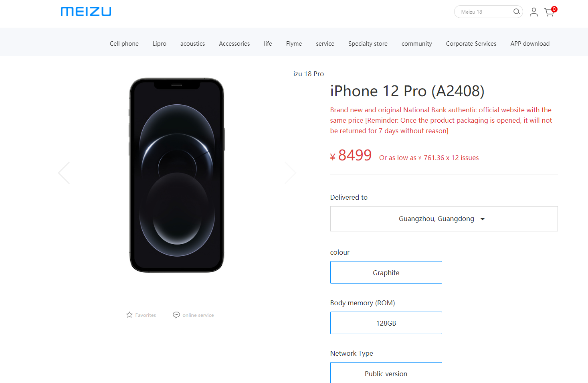Open the Specialty store menu item
This screenshot has height=383, width=588.
tap(368, 44)
